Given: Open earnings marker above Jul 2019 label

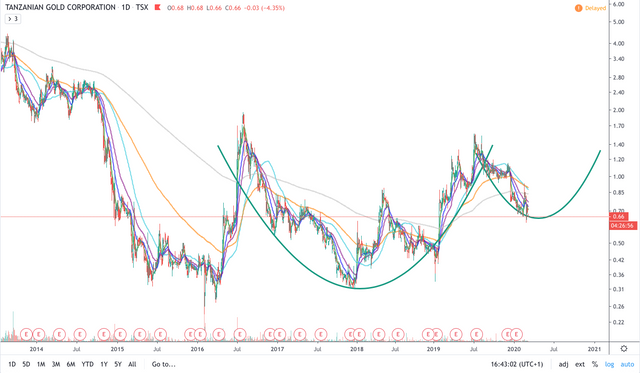Looking at the screenshot, I should [x=476, y=334].
